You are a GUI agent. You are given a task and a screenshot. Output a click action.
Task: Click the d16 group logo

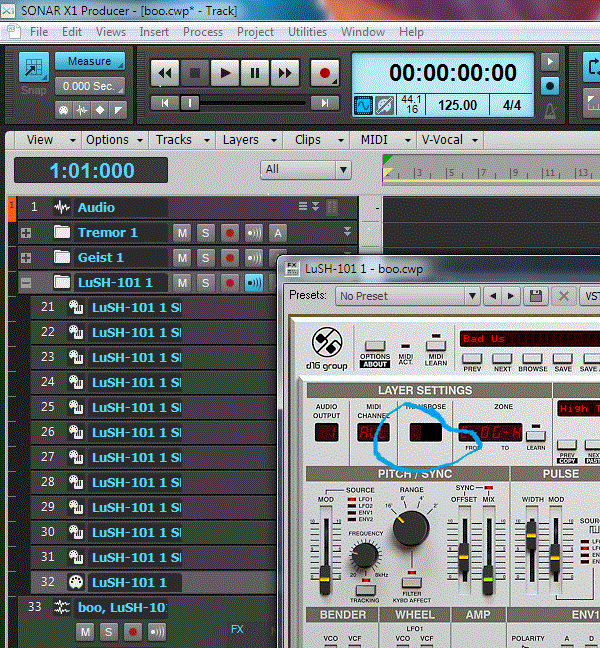(x=328, y=345)
